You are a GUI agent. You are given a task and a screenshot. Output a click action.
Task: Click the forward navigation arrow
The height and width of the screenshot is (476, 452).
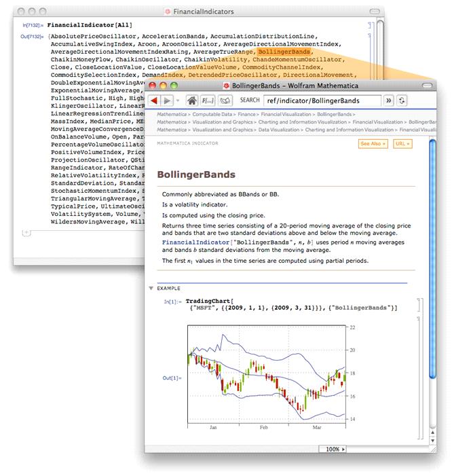pyautogui.click(x=167, y=100)
